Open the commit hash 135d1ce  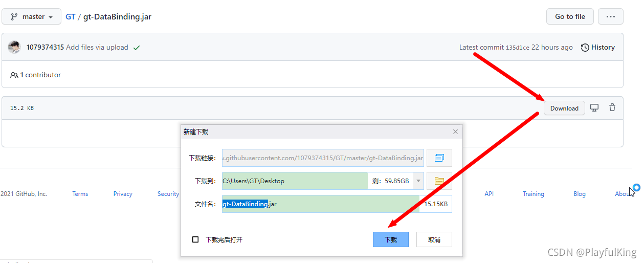click(x=517, y=48)
